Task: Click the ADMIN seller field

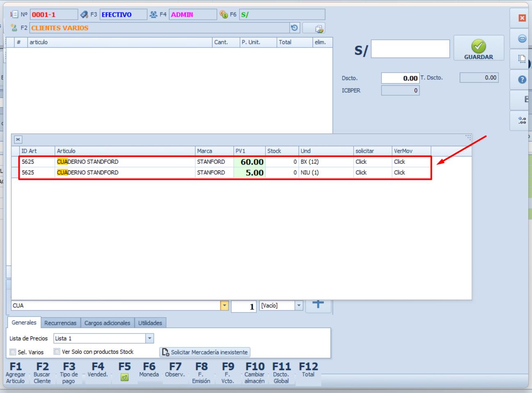Action: click(193, 14)
